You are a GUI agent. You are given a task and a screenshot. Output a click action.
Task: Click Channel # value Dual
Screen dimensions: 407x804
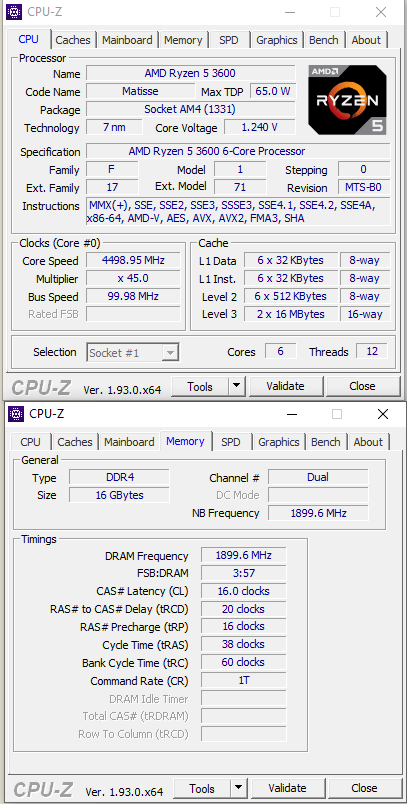tap(318, 477)
